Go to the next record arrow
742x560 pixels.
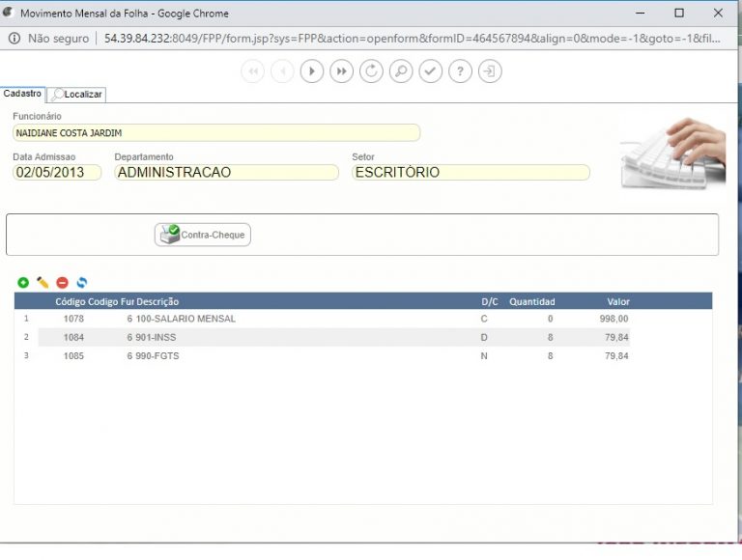[x=311, y=71]
